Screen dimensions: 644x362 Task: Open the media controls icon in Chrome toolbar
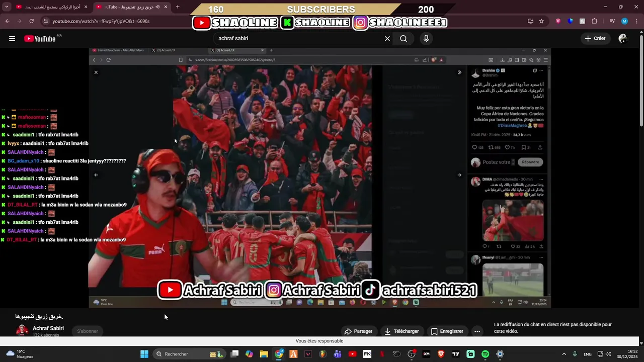(612, 21)
